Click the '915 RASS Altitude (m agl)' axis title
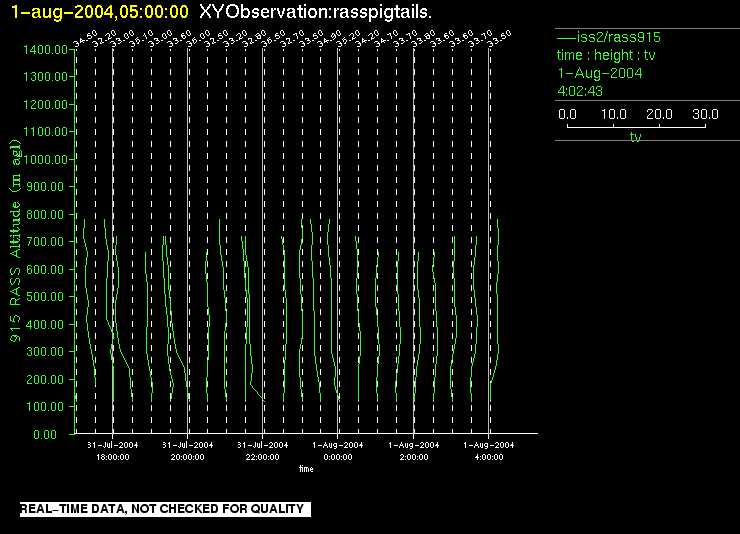740x534 pixels. (16, 241)
